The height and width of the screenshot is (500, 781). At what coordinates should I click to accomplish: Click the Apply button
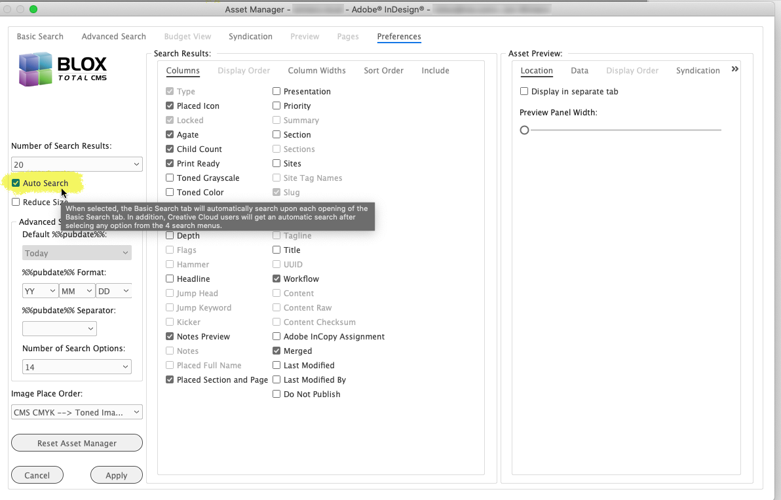[x=117, y=476]
